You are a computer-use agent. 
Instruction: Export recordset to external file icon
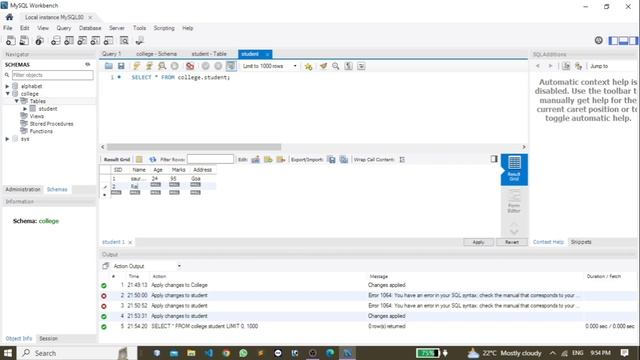tap(332, 159)
